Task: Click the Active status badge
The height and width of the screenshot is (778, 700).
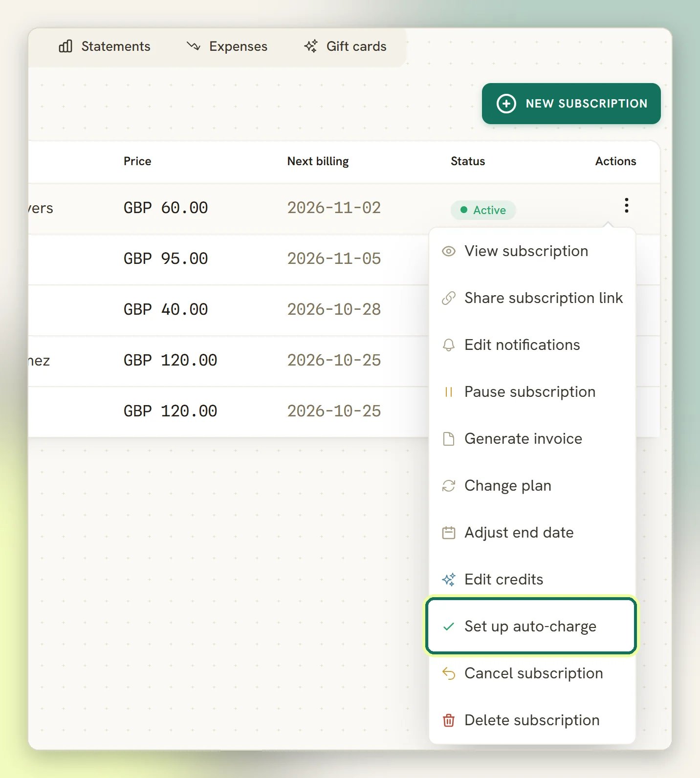Action: point(483,210)
